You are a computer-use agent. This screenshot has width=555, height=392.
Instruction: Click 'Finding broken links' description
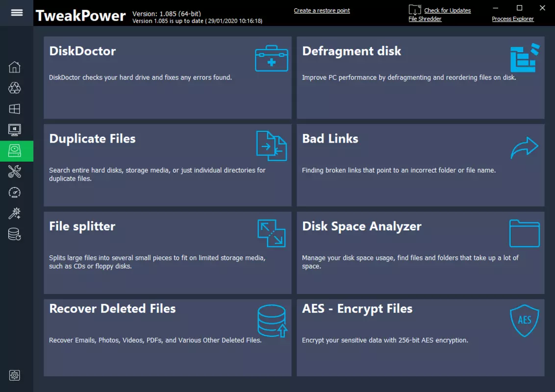click(399, 170)
